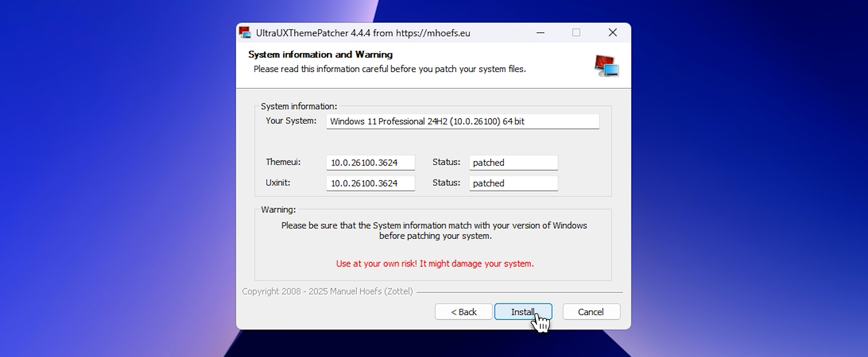Viewport: 868px width, 357px height.
Task: Click the copyright Manuel Hoefs text
Action: click(327, 291)
